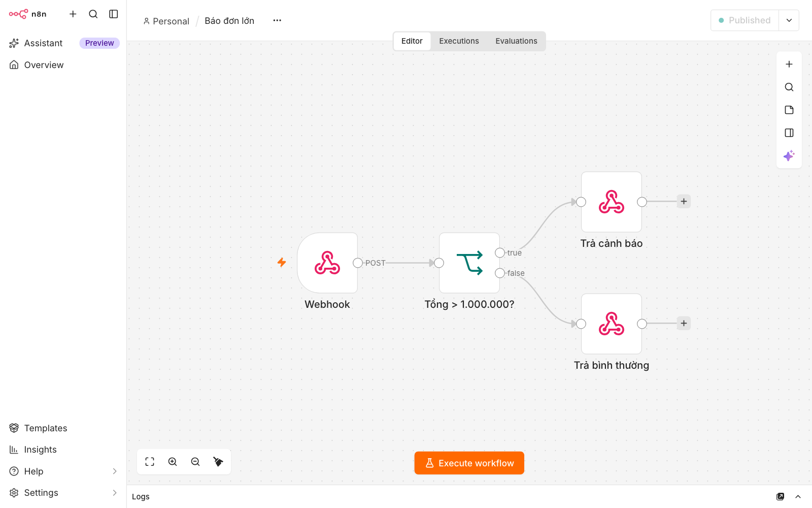Image resolution: width=812 pixels, height=508 pixels.
Task: Open the n8n logo home
Action: click(28, 14)
